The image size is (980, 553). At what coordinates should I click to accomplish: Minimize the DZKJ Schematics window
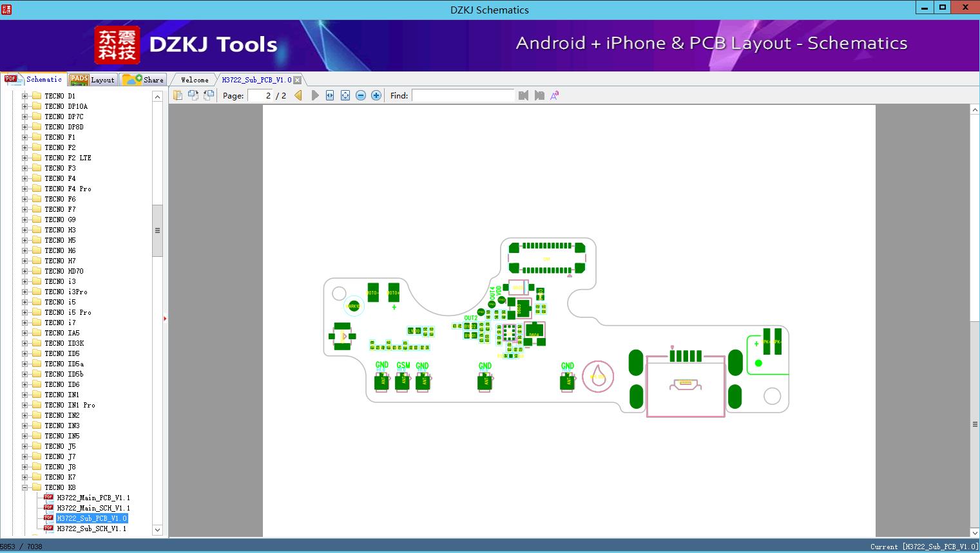click(925, 8)
